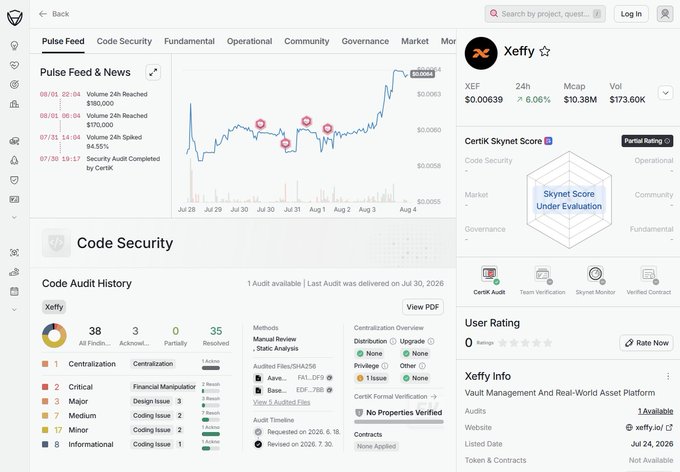Screen dimensions: 680x472
Task: Open the Code Security tab
Action: click(x=124, y=41)
